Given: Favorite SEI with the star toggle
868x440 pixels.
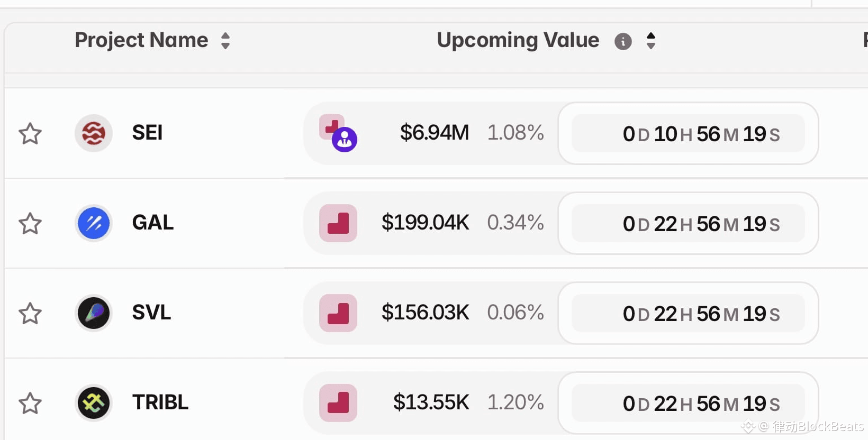Looking at the screenshot, I should pos(30,134).
